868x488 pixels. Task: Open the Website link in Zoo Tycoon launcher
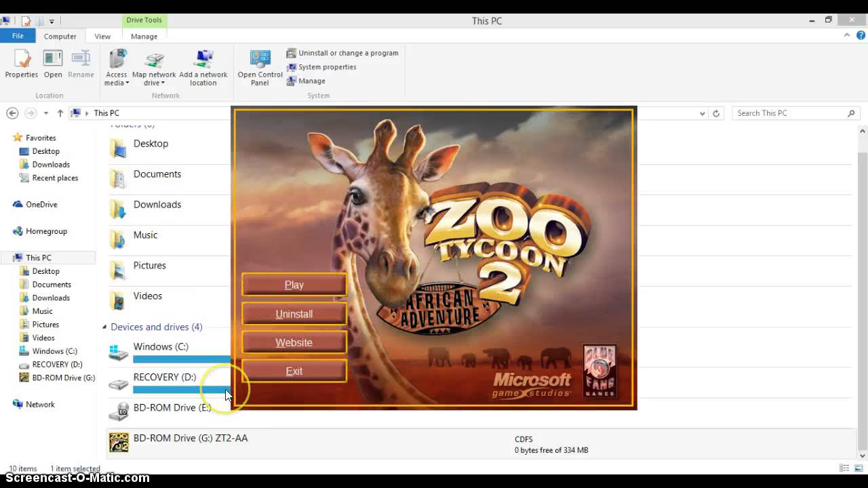coord(294,342)
